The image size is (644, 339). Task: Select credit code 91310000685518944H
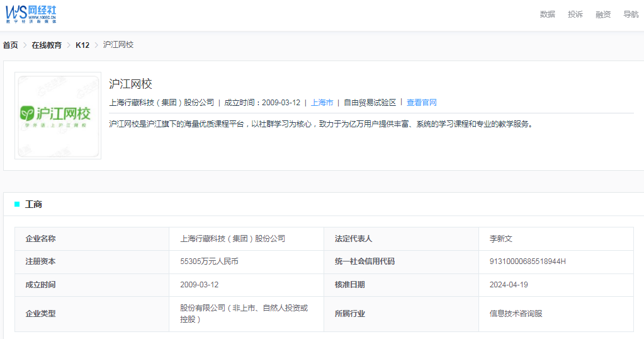pos(528,261)
